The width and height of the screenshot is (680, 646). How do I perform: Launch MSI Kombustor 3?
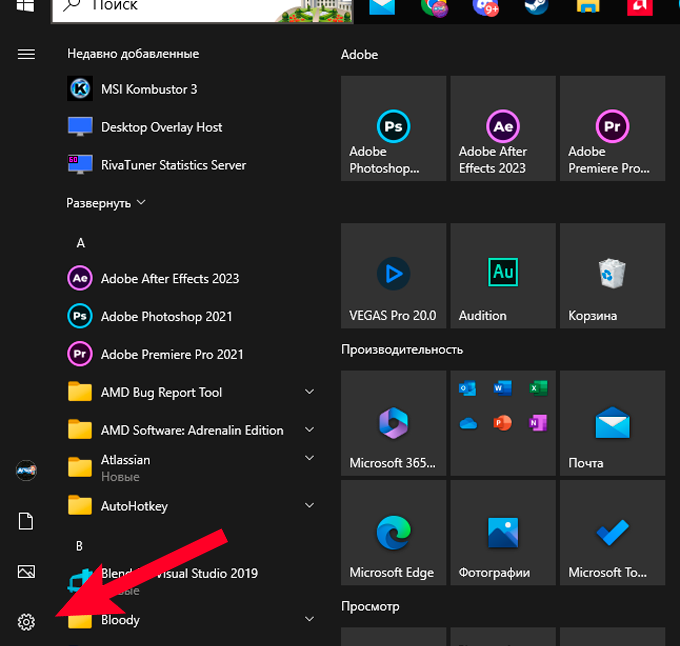pyautogui.click(x=191, y=89)
